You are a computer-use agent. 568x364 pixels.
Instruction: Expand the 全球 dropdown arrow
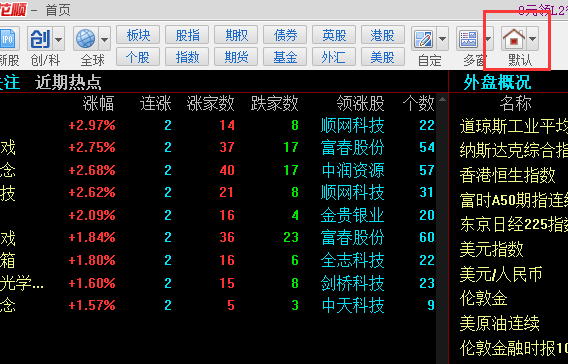tap(105, 39)
